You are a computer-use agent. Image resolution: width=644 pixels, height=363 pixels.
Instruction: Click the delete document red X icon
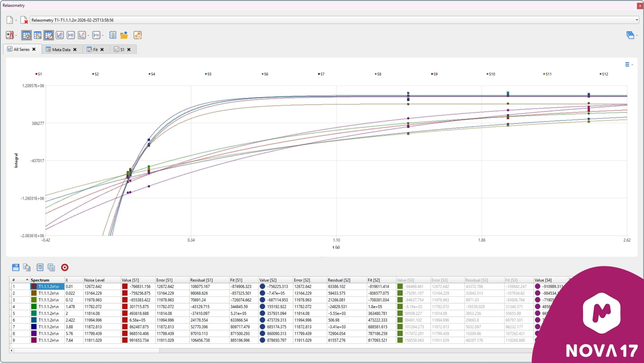click(24, 20)
